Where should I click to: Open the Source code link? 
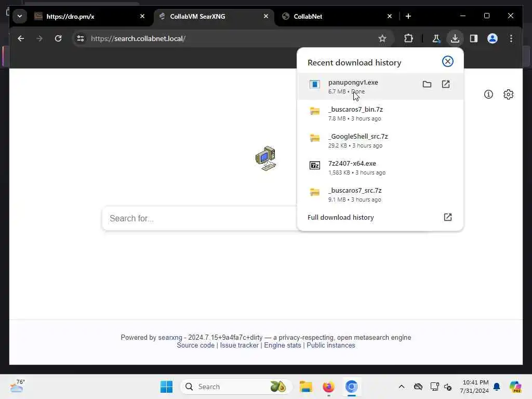pyautogui.click(x=195, y=345)
